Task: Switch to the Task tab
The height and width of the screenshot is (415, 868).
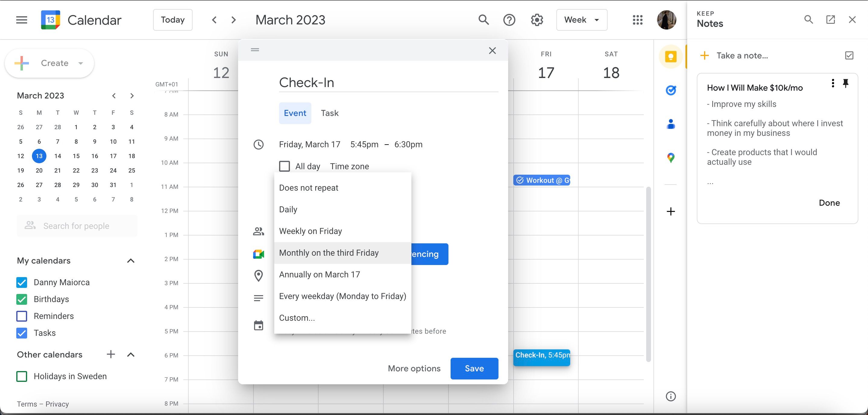Action: click(329, 113)
